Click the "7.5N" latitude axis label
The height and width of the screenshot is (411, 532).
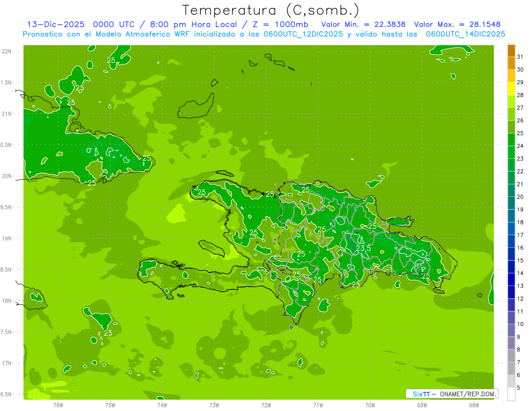(7, 332)
